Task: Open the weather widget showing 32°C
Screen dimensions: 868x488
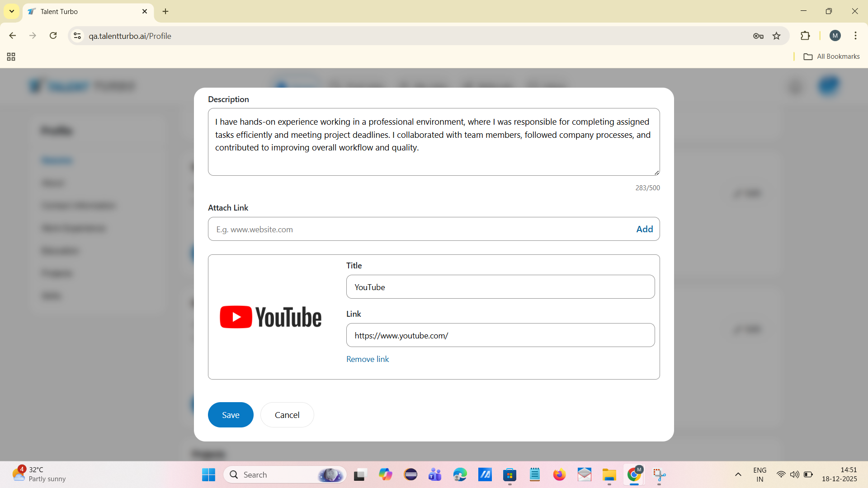Action: (39, 474)
